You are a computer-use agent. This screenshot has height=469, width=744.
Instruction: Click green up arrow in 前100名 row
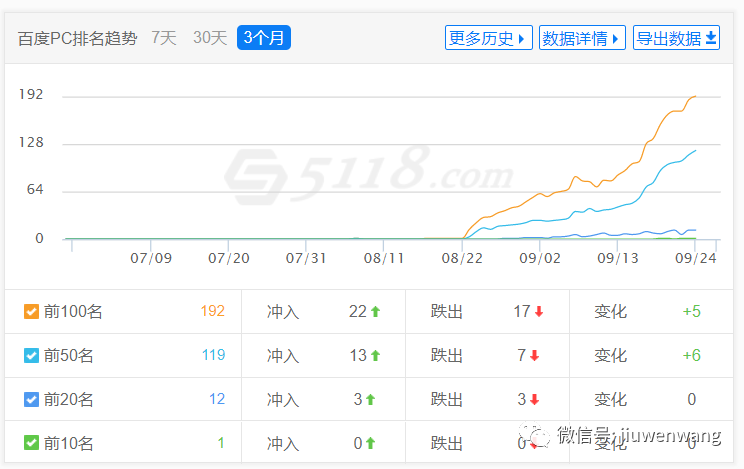point(375,312)
